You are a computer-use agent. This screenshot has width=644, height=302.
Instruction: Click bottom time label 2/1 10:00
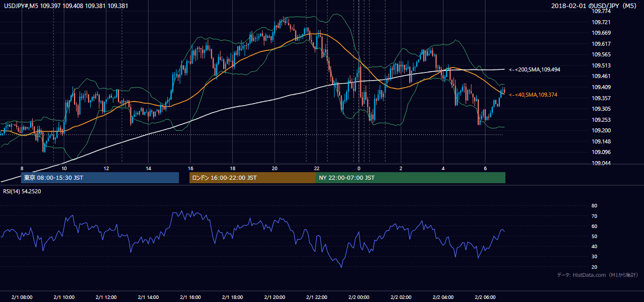[x=64, y=297]
